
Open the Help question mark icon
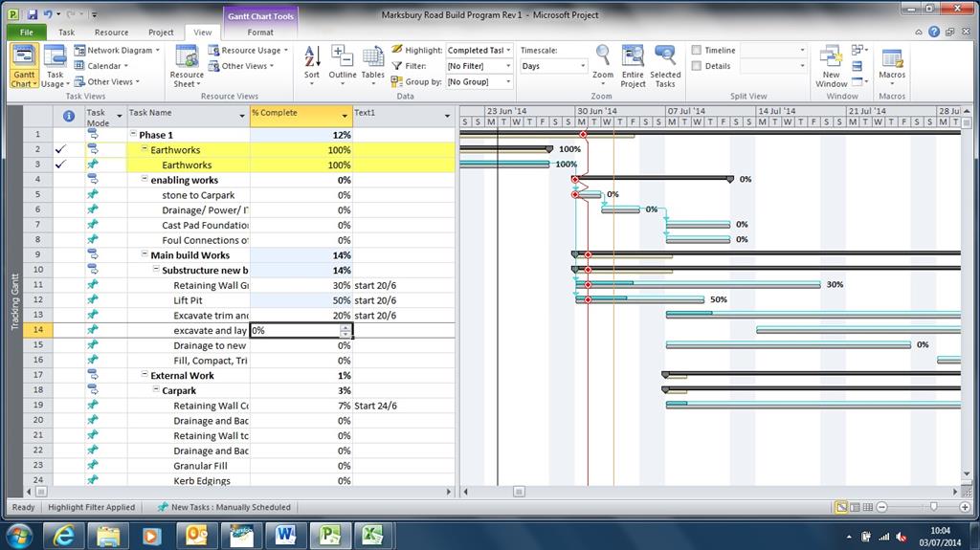click(x=934, y=32)
